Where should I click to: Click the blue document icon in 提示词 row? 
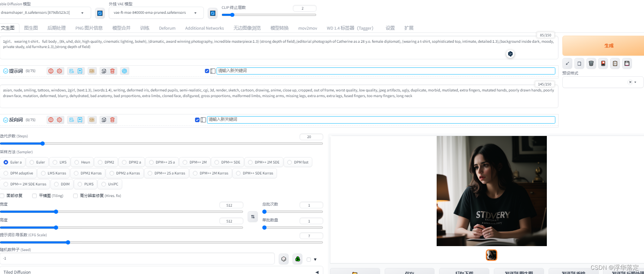point(72,71)
